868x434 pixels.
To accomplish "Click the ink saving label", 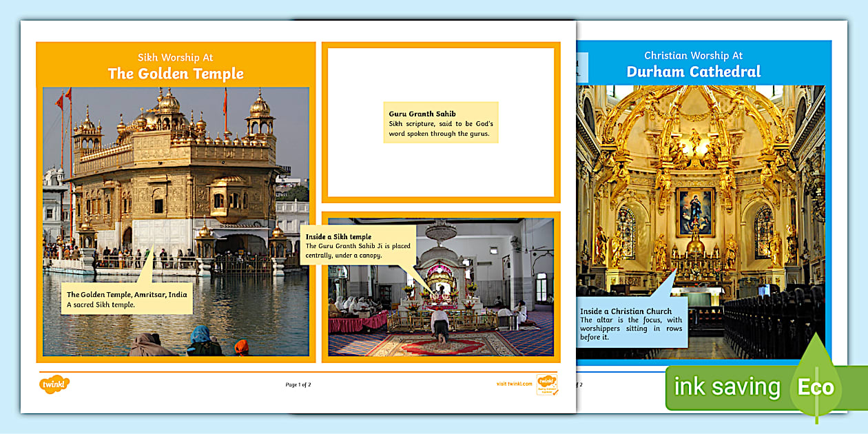I will point(726,387).
